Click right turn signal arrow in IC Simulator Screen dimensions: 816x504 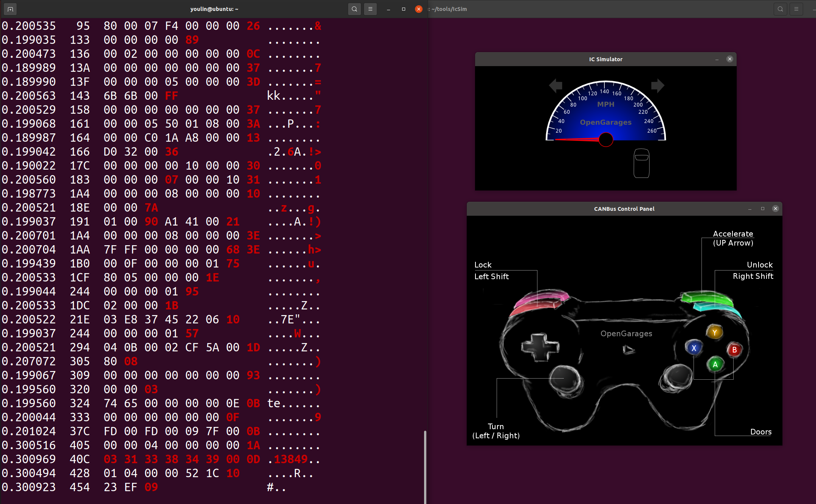pos(658,86)
